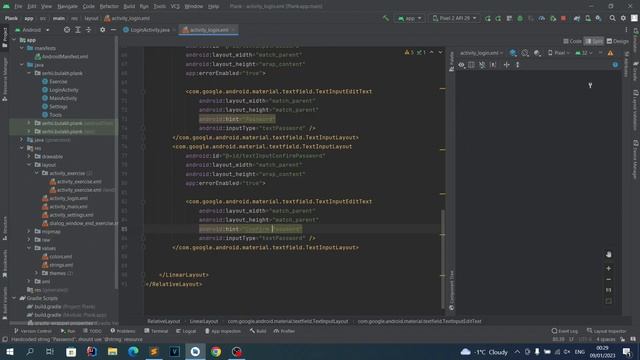
Task: Select LoginActivity class in project tree
Action: (60, 90)
